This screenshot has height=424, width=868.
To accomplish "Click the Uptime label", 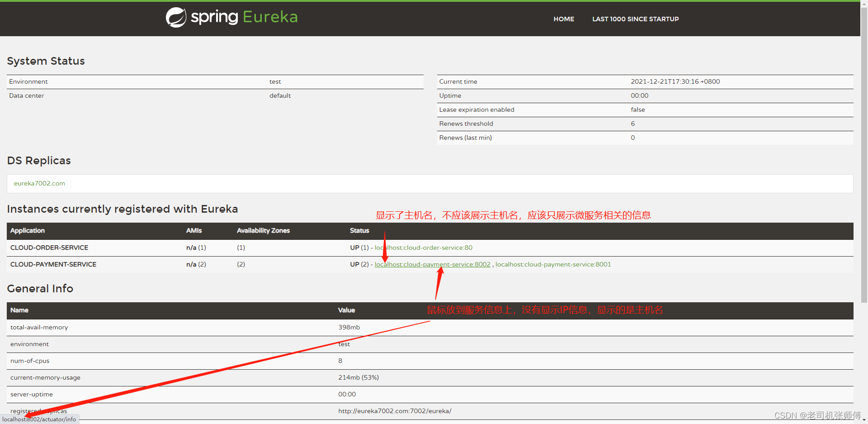I will (450, 95).
